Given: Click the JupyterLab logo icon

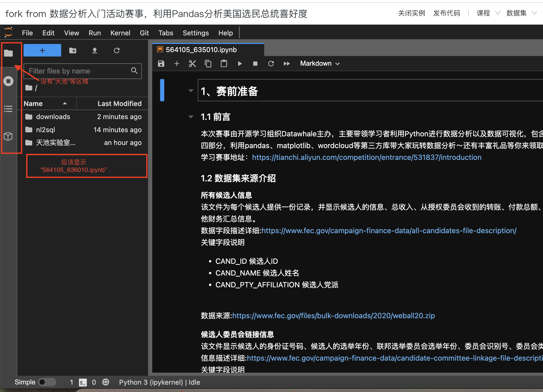Looking at the screenshot, I should 8,32.
